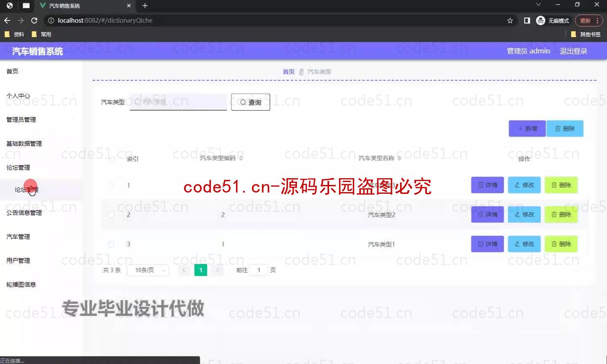Focus the address bar showing localhost:8082
The width and height of the screenshot is (607, 364).
(x=274, y=20)
